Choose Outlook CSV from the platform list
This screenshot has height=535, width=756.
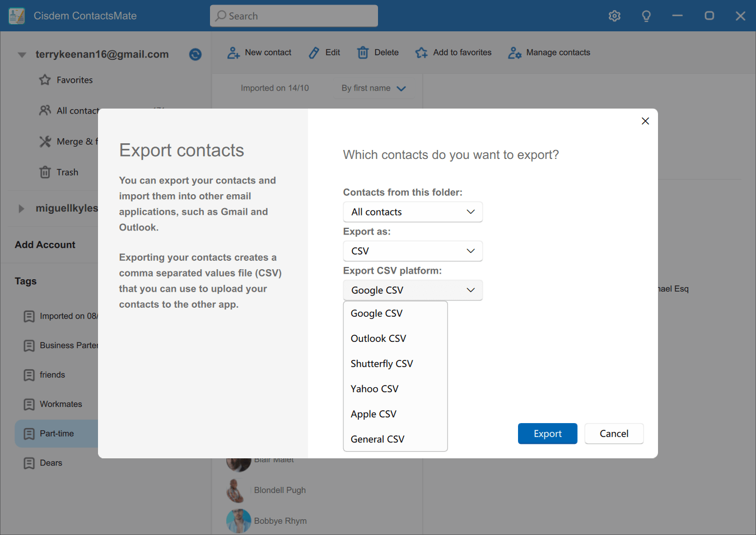[379, 339]
